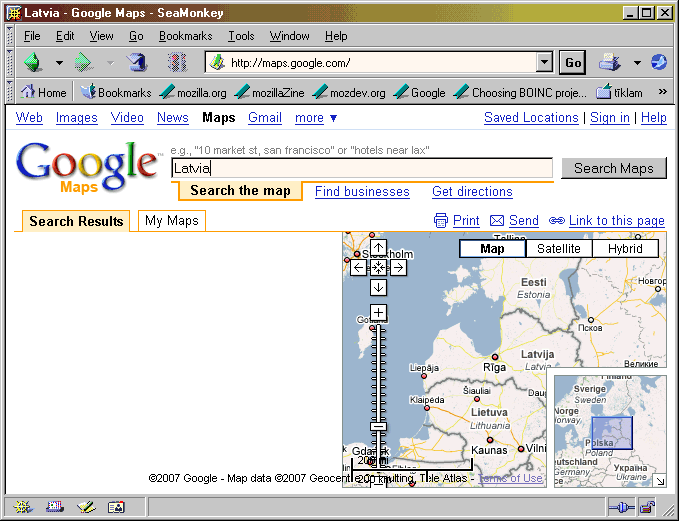
Task: Select the My Maps tab
Action: [171, 221]
